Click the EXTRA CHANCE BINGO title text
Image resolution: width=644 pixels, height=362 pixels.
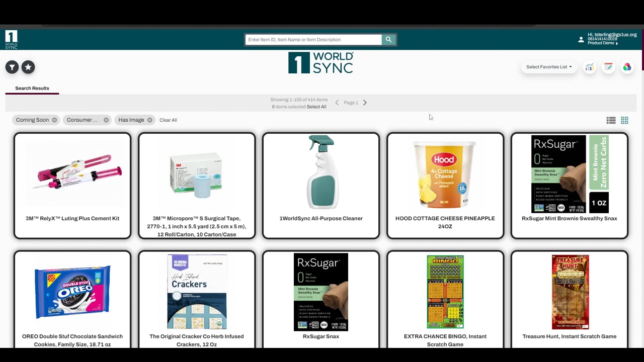(445, 340)
